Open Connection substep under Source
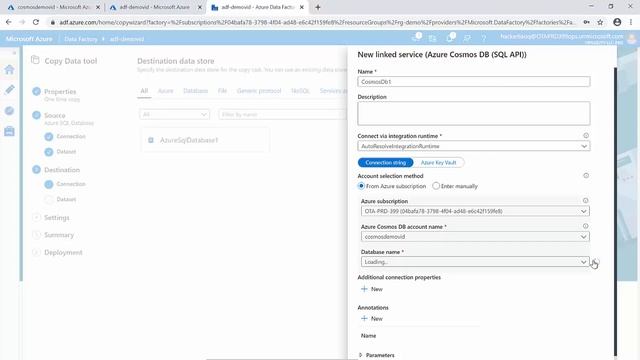The width and height of the screenshot is (640, 360). pos(71,136)
